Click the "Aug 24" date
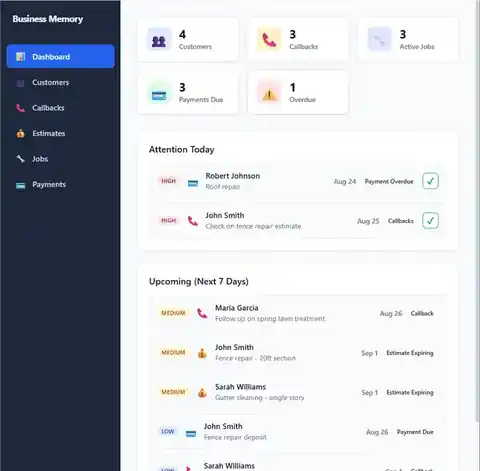Viewport: 480px width, 471px height. pyautogui.click(x=345, y=181)
